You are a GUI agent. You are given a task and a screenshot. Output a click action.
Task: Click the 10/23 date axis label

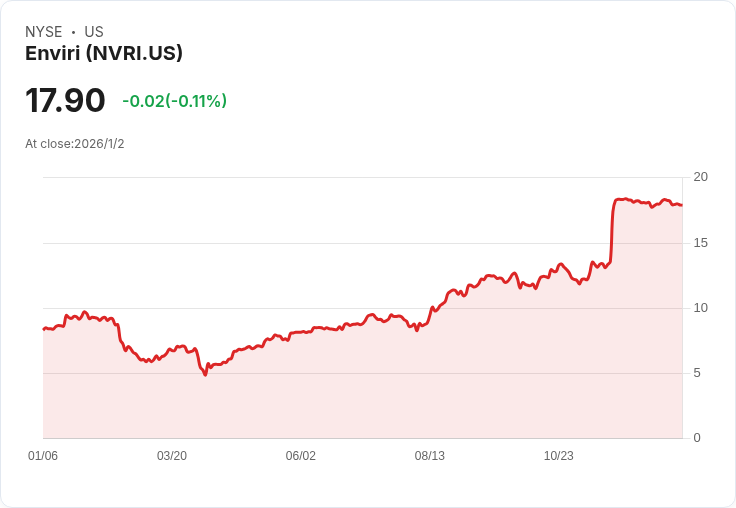point(559,456)
